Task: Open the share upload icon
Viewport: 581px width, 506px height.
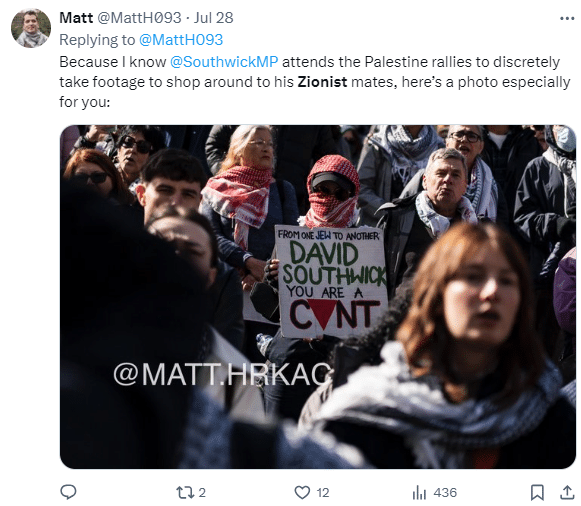Action: (567, 492)
